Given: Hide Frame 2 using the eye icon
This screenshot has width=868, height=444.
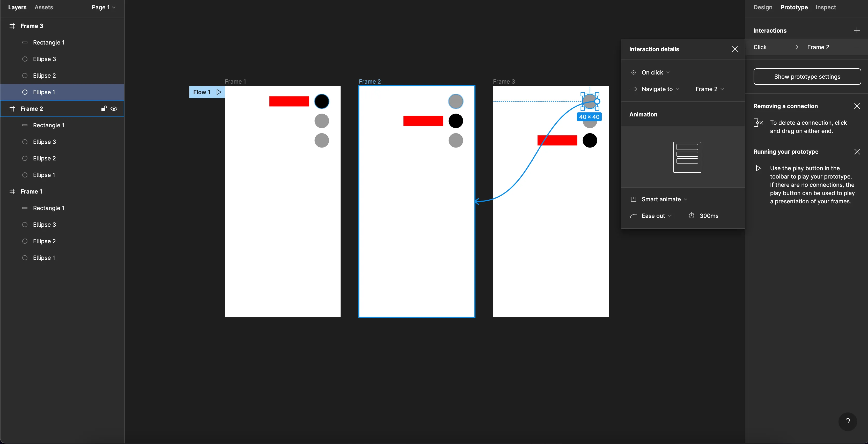Looking at the screenshot, I should tap(114, 108).
